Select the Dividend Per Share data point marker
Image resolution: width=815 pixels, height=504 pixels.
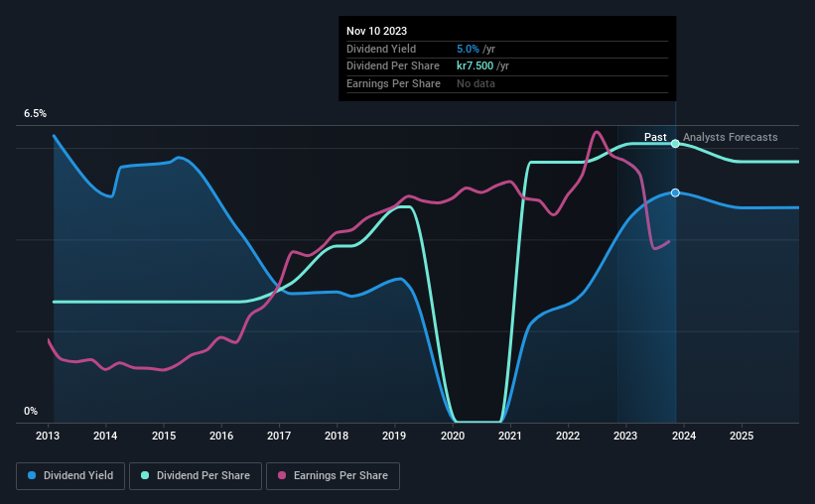(675, 144)
